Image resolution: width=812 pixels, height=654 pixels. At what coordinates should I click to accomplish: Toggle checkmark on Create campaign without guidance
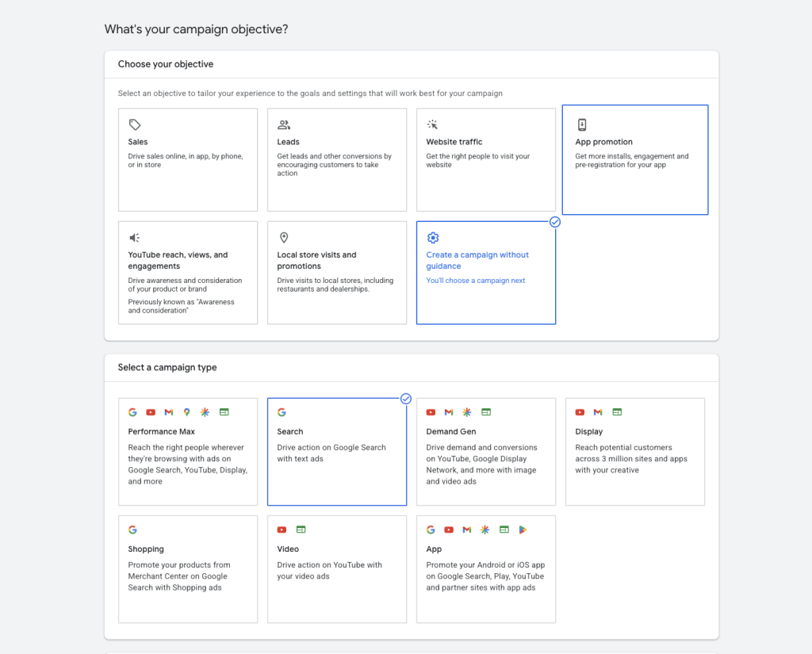point(555,222)
